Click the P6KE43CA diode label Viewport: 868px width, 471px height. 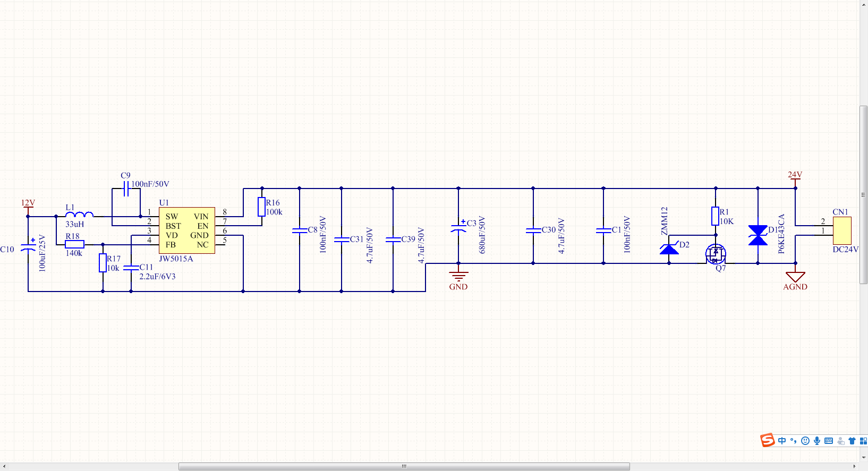[x=781, y=234]
